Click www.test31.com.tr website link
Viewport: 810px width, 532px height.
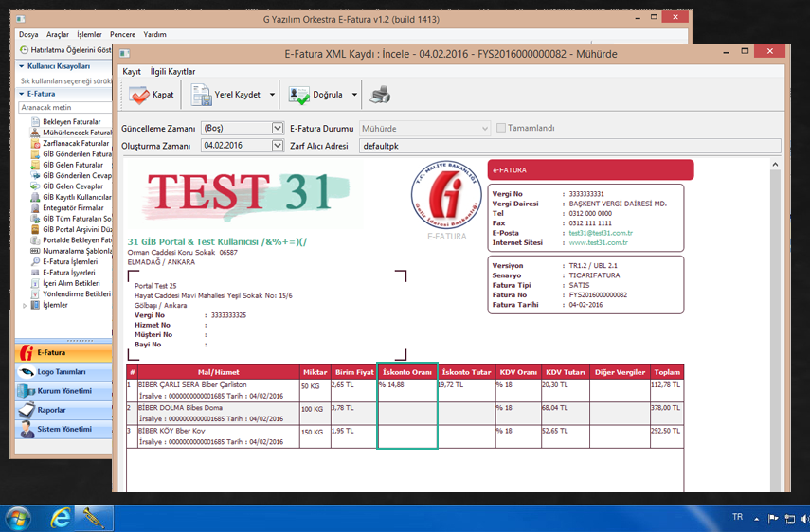(x=598, y=243)
